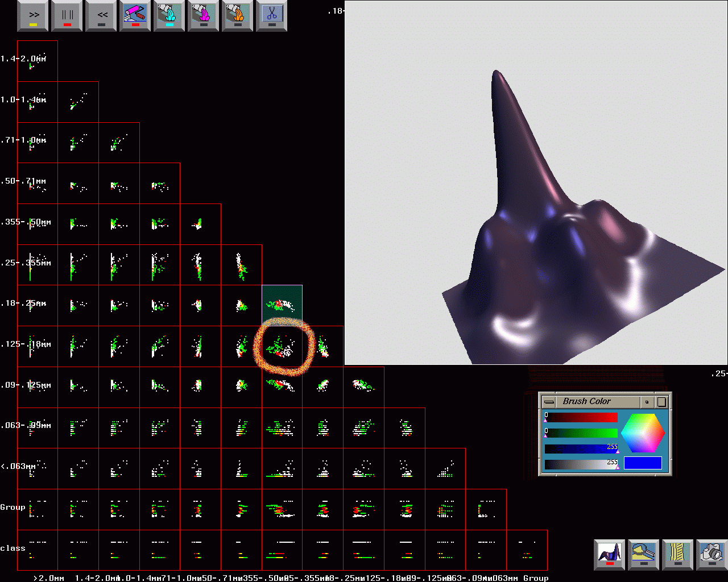Open the Brush Color window menu
The width and height of the screenshot is (728, 582).
pyautogui.click(x=548, y=402)
